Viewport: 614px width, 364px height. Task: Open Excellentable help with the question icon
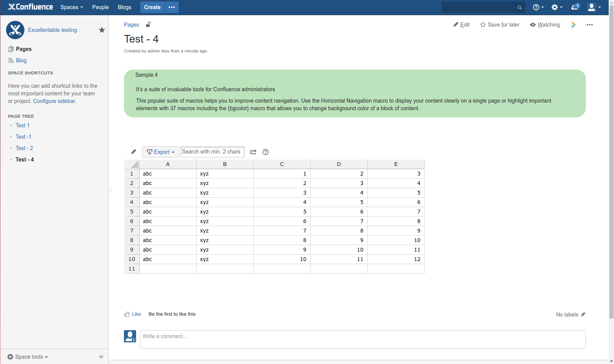[265, 152]
